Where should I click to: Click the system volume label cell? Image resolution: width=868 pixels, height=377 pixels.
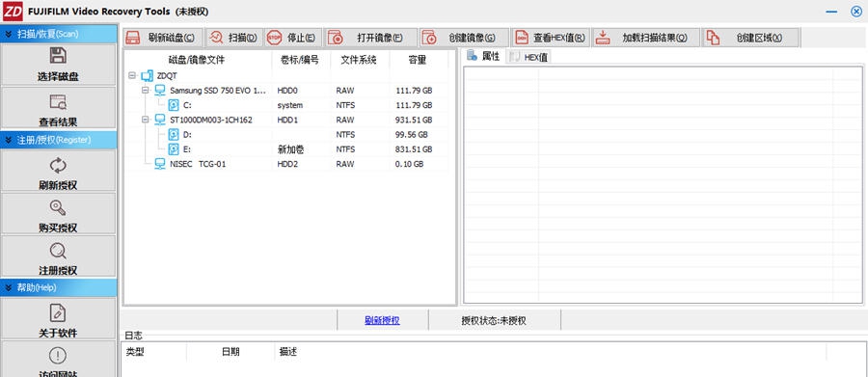(x=290, y=105)
